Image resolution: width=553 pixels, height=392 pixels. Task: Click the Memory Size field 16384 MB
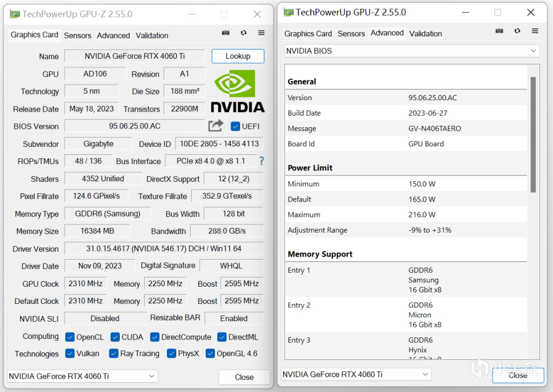(97, 231)
